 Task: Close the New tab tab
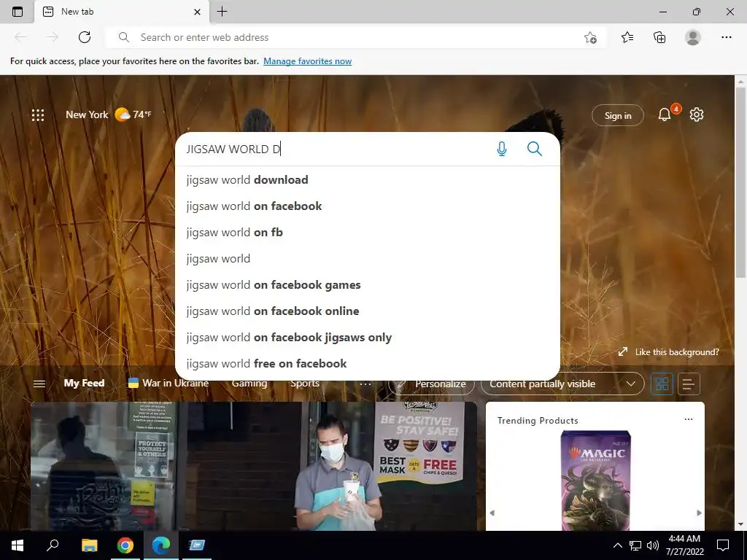pos(197,12)
